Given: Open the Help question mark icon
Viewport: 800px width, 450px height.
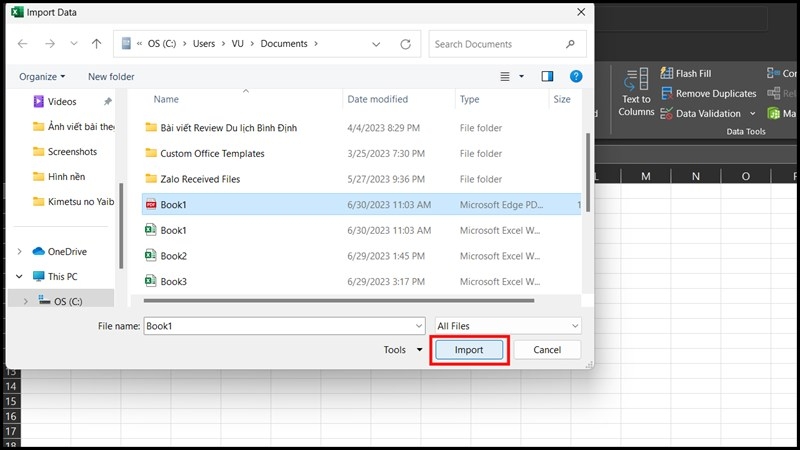Looking at the screenshot, I should coord(576,76).
